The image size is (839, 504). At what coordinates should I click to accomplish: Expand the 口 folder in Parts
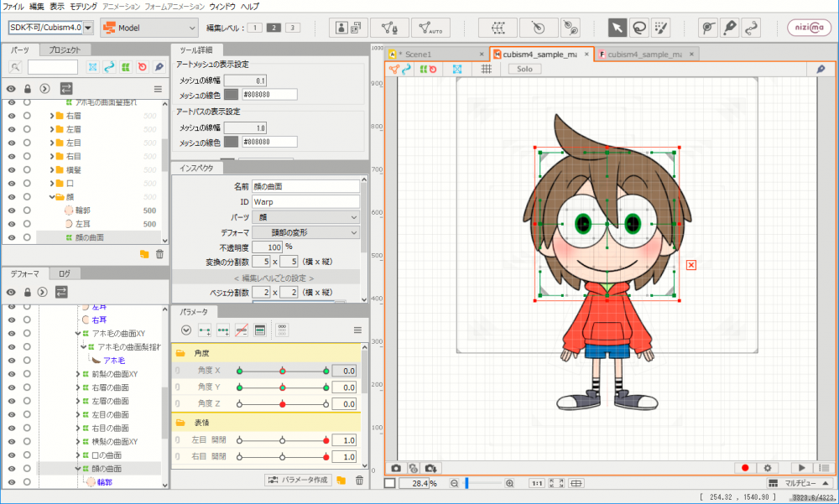[x=52, y=183]
